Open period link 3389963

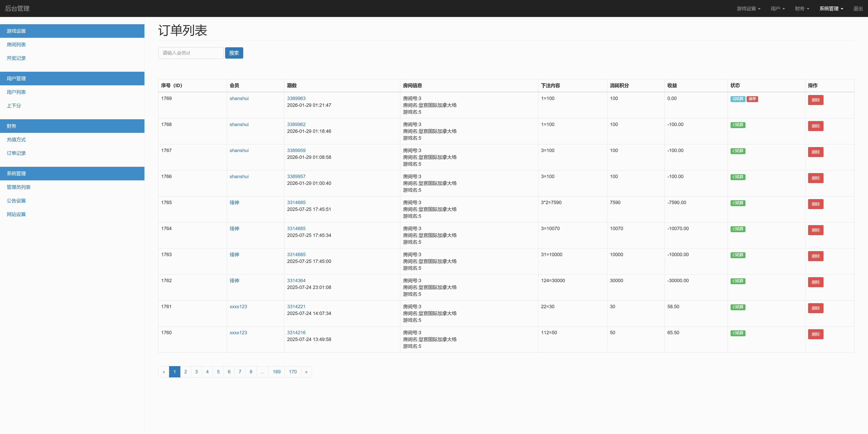(x=296, y=98)
